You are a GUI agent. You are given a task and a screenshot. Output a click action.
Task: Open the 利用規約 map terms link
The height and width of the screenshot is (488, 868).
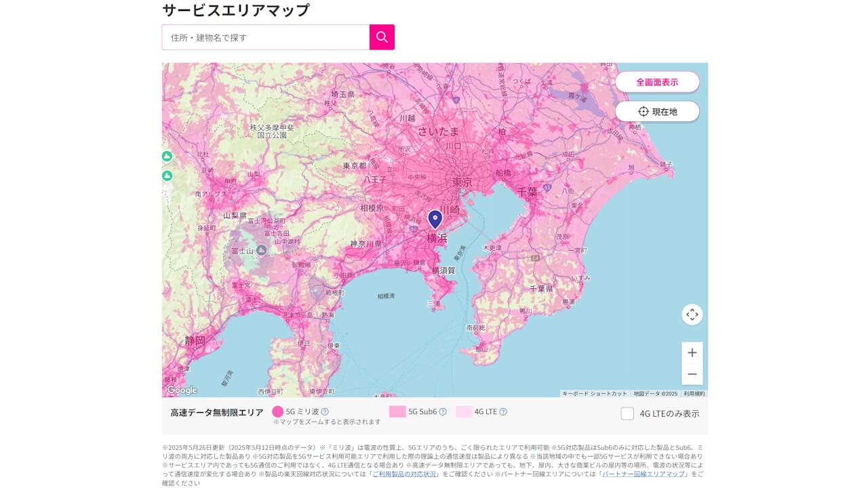click(694, 393)
